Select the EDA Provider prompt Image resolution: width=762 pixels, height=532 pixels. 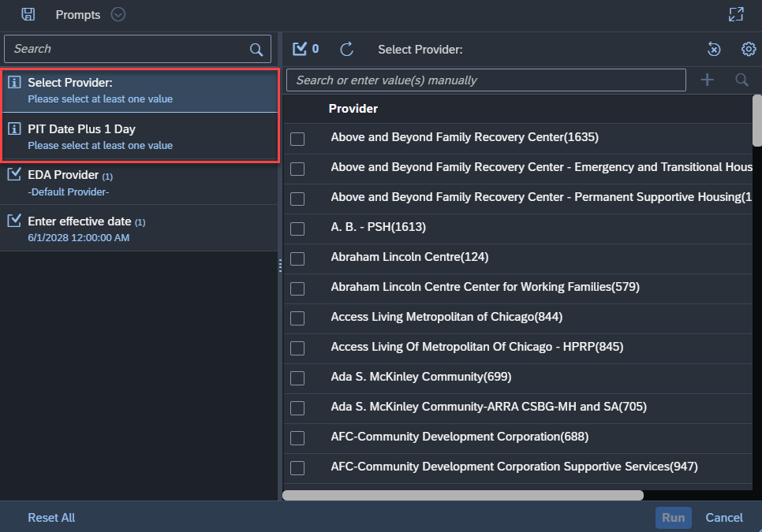point(139,183)
